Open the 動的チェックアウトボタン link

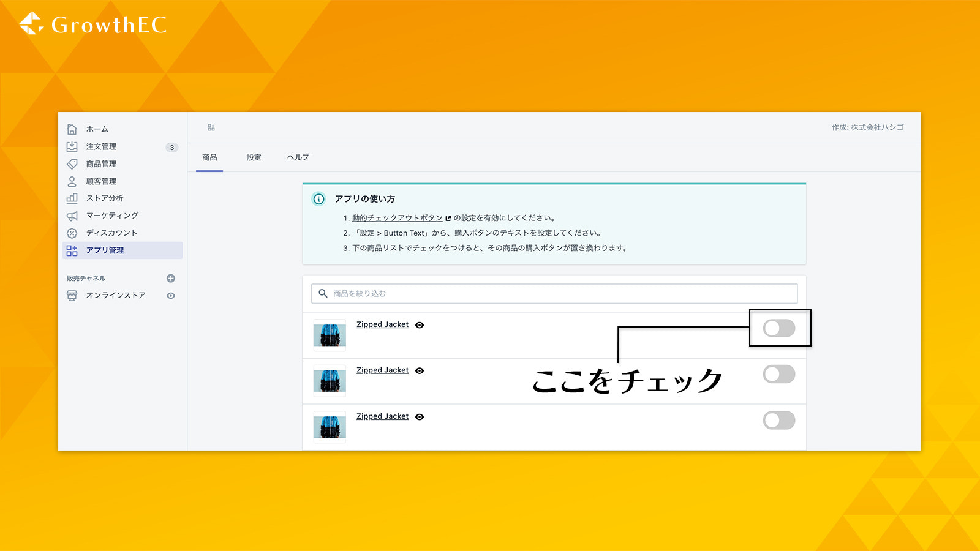coord(397,218)
